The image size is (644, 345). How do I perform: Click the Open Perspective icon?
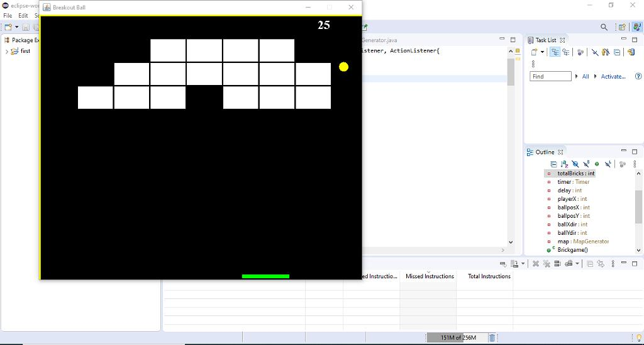(622, 27)
